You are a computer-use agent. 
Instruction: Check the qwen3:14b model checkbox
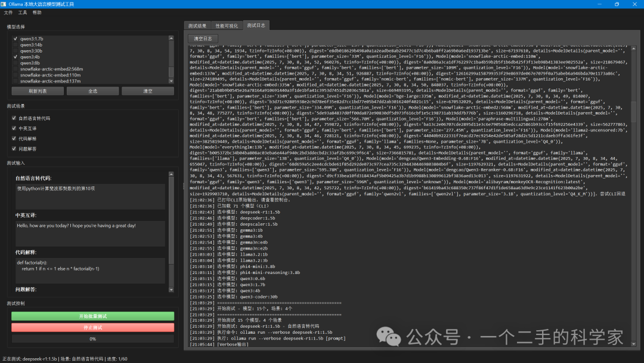[16, 45]
